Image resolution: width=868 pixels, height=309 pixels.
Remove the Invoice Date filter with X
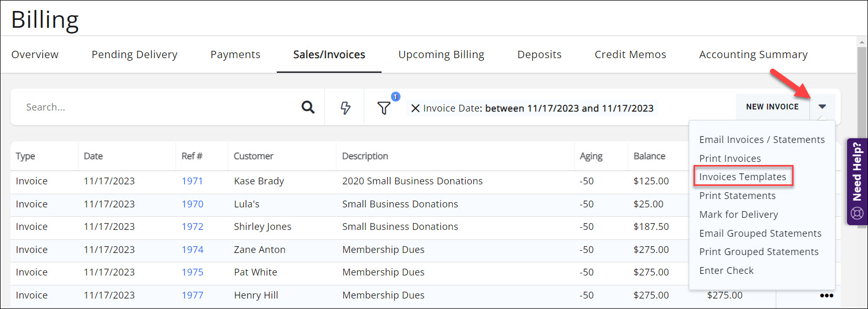click(x=415, y=108)
